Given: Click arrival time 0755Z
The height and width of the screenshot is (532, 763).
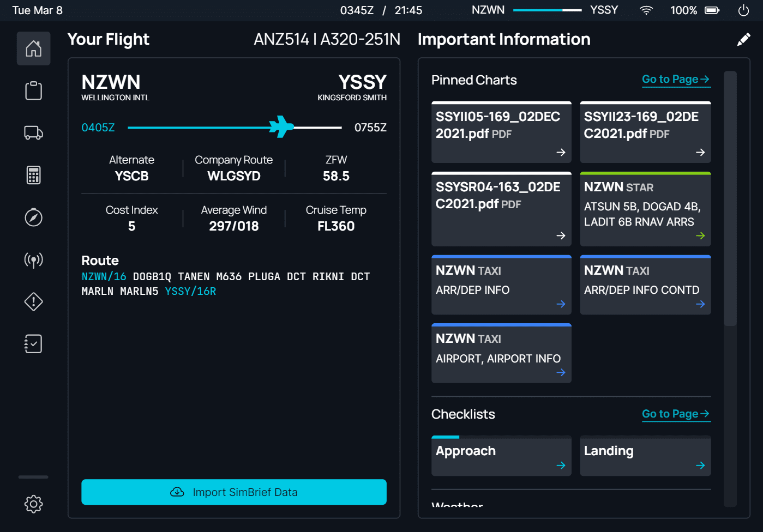Looking at the screenshot, I should (370, 128).
